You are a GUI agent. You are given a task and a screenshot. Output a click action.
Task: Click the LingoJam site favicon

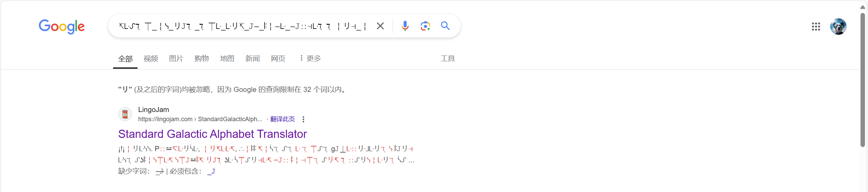point(125,114)
